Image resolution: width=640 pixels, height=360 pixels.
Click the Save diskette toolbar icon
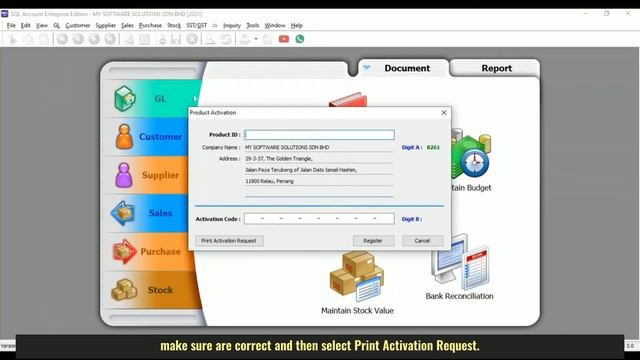(x=176, y=39)
